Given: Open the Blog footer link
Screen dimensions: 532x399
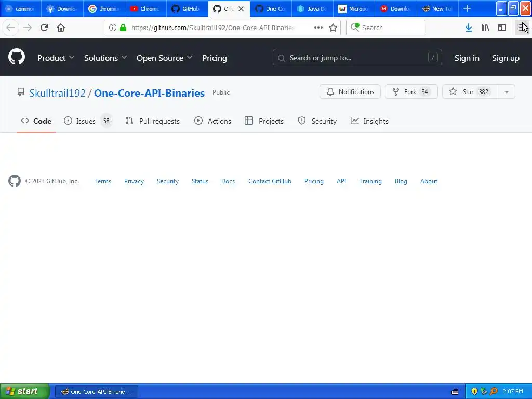Looking at the screenshot, I should pos(401,181).
